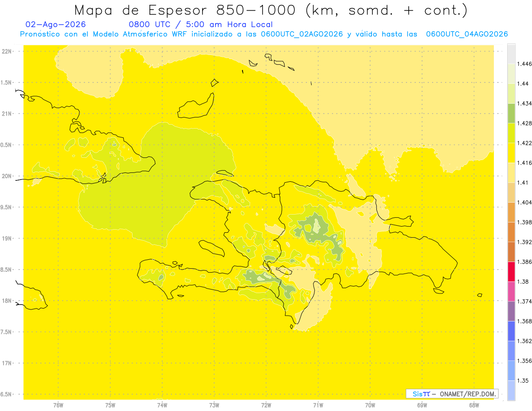Click the colorbar value '1.386'

(524, 262)
